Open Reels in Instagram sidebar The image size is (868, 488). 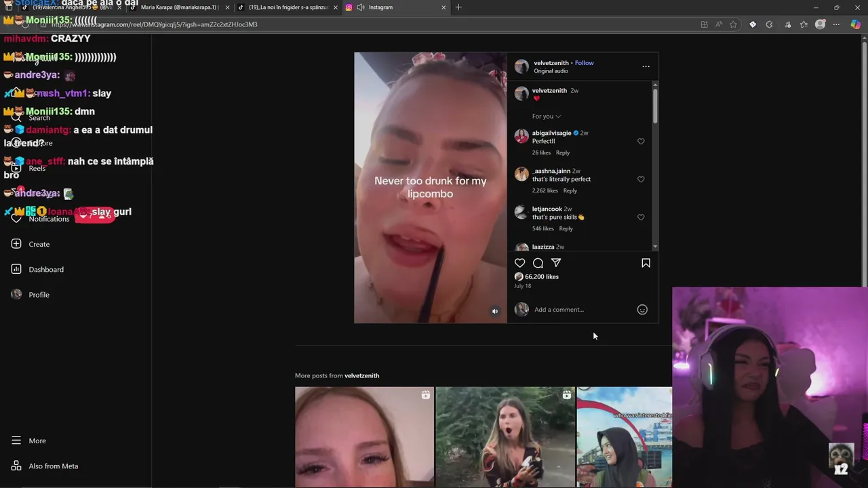tap(28, 168)
